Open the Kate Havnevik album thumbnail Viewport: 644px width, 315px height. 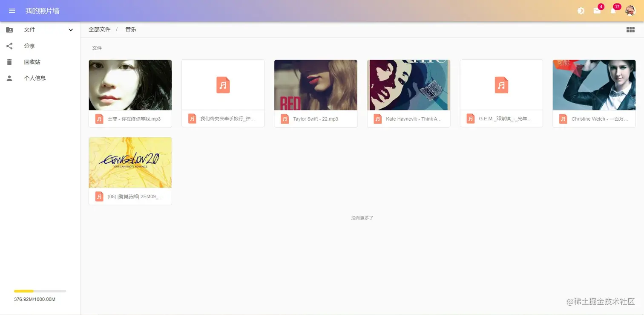(408, 85)
